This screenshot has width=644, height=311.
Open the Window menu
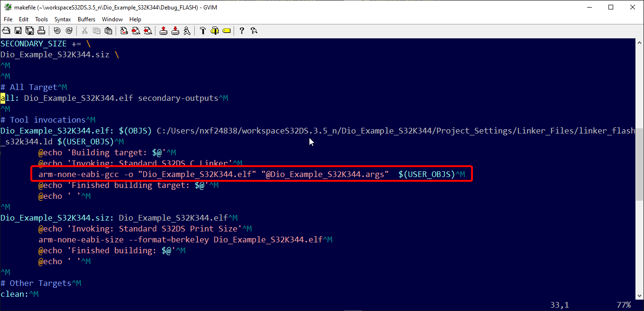[x=112, y=19]
